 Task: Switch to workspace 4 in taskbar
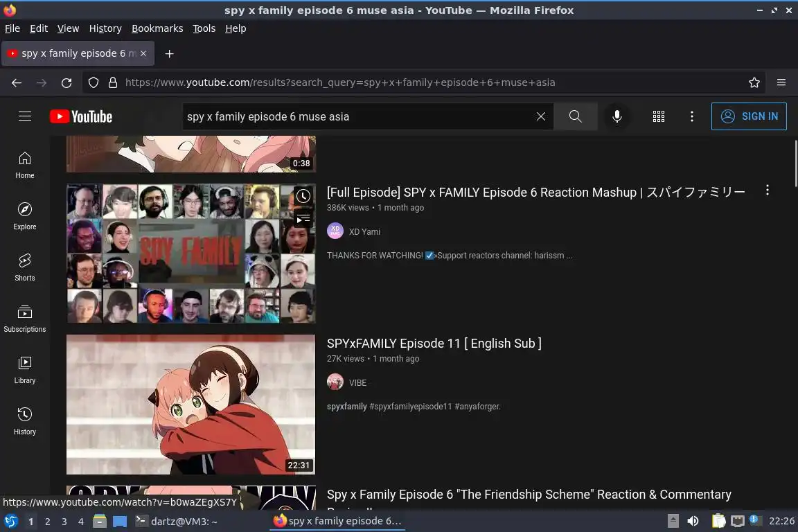pos(80,522)
